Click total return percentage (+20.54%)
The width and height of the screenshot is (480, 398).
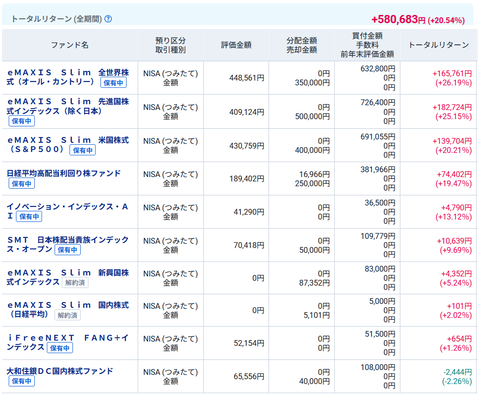click(x=446, y=20)
